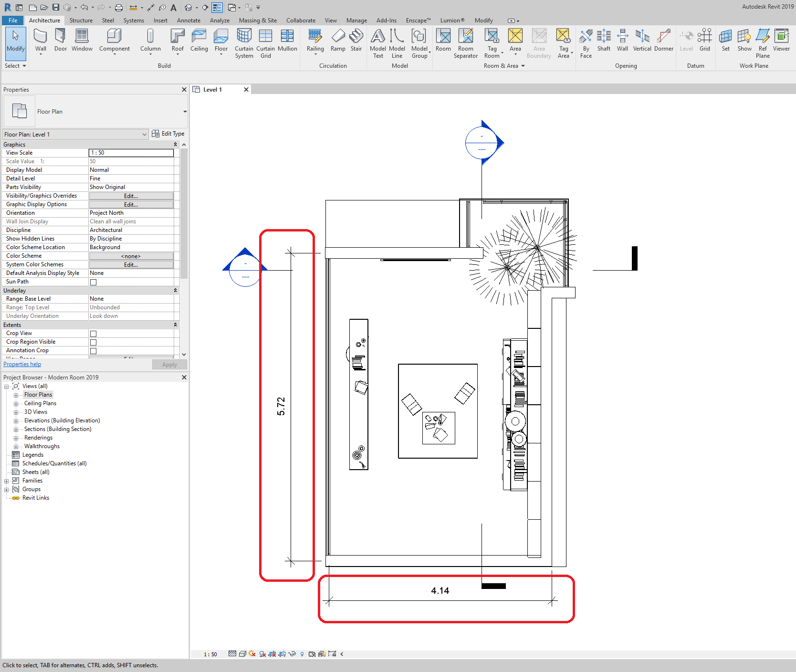Pick the Door tool
The image size is (796, 672).
coord(61,41)
